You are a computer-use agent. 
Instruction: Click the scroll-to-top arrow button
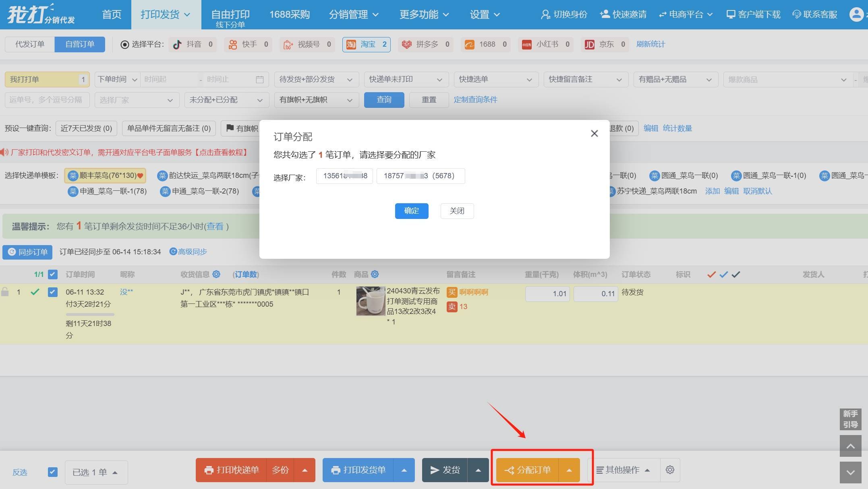click(850, 446)
